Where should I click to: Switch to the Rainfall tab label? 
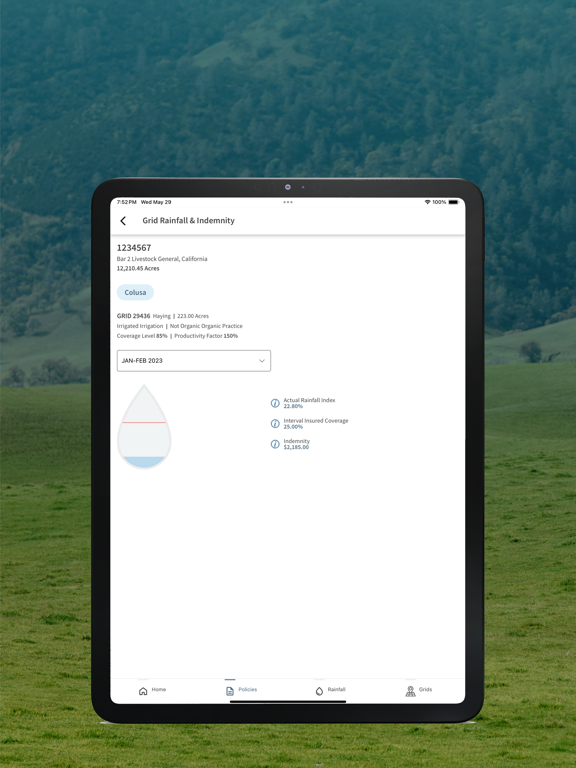coord(336,689)
